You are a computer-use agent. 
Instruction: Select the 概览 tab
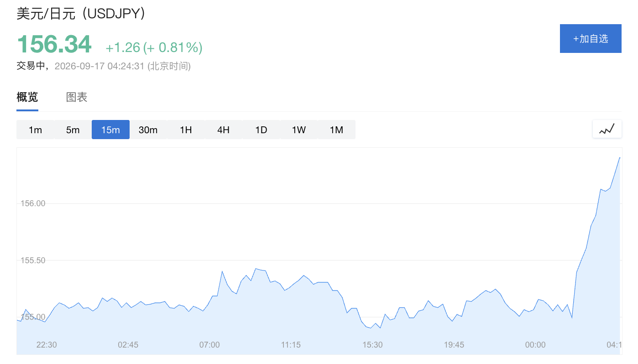tap(27, 97)
